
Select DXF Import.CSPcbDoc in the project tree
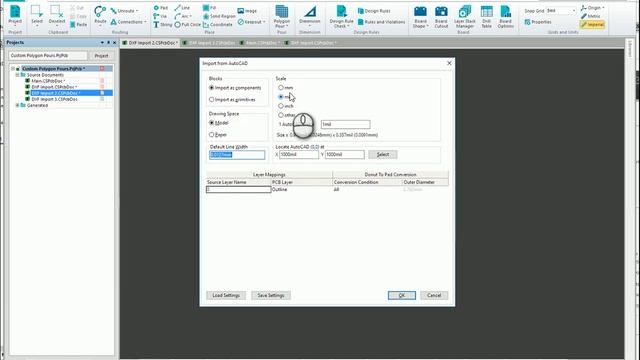pyautogui.click(x=54, y=87)
